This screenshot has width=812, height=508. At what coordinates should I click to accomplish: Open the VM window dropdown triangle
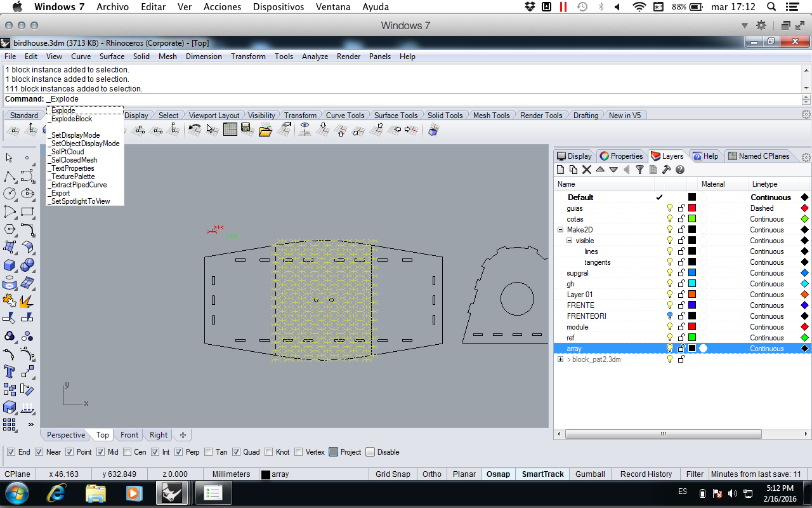[x=745, y=26]
